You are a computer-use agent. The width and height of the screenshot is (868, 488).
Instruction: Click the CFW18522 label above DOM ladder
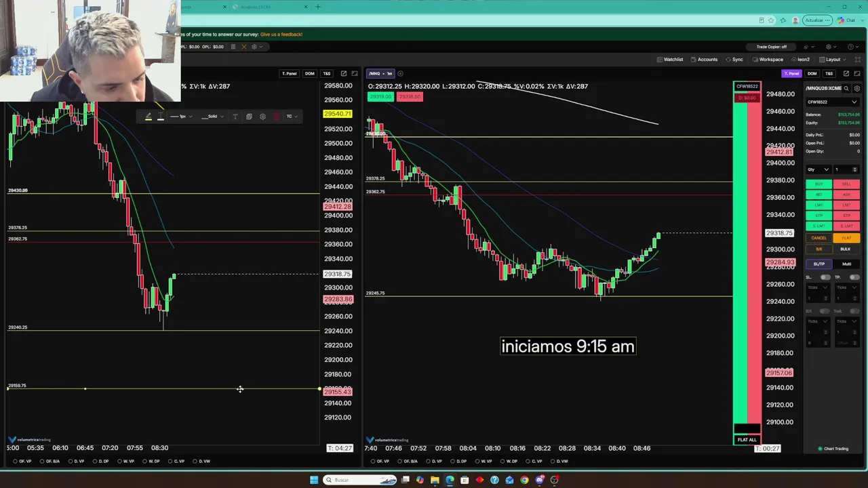(x=747, y=87)
